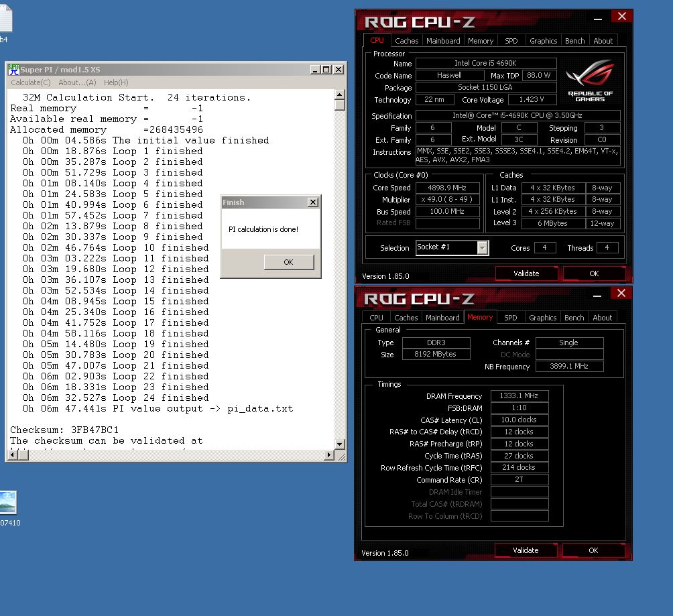Switch to SPD tab in lower CPU-Z
The height and width of the screenshot is (616, 673).
(x=511, y=318)
